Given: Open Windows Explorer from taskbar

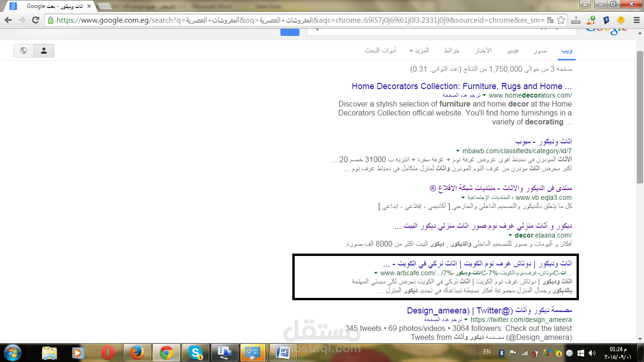Looking at the screenshot, I should (x=49, y=352).
